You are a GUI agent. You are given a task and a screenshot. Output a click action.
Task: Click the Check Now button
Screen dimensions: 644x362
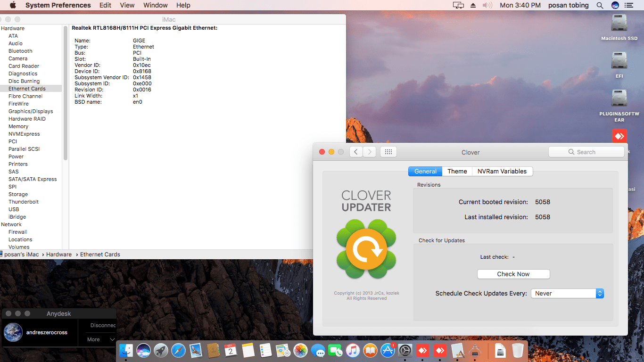click(513, 274)
